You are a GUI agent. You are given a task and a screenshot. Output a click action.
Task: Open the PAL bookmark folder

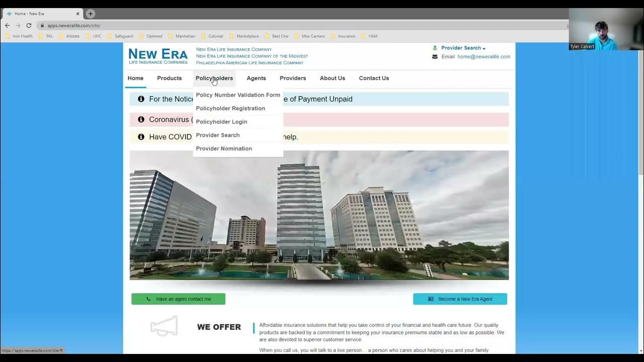tap(46, 36)
